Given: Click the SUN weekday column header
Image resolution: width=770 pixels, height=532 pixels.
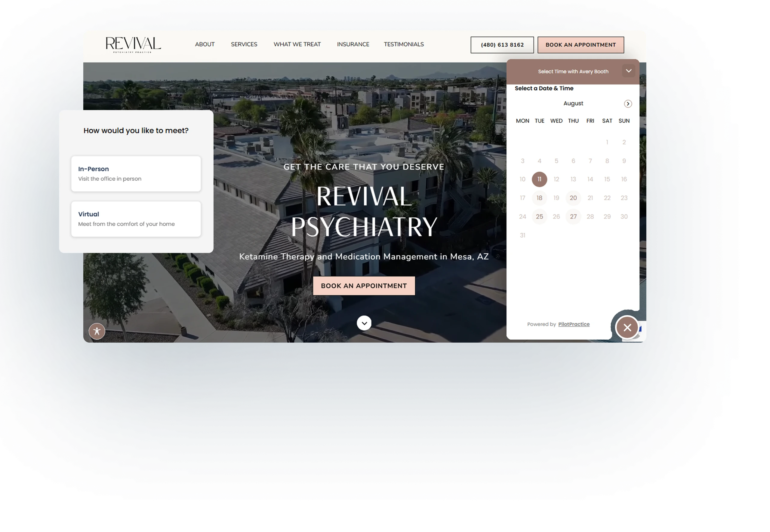Looking at the screenshot, I should coord(624,121).
